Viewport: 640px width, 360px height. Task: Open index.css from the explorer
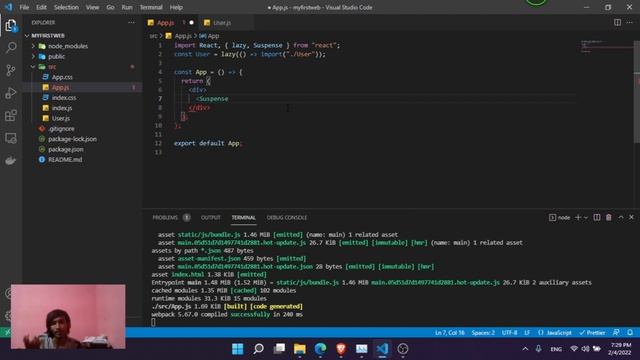64,98
